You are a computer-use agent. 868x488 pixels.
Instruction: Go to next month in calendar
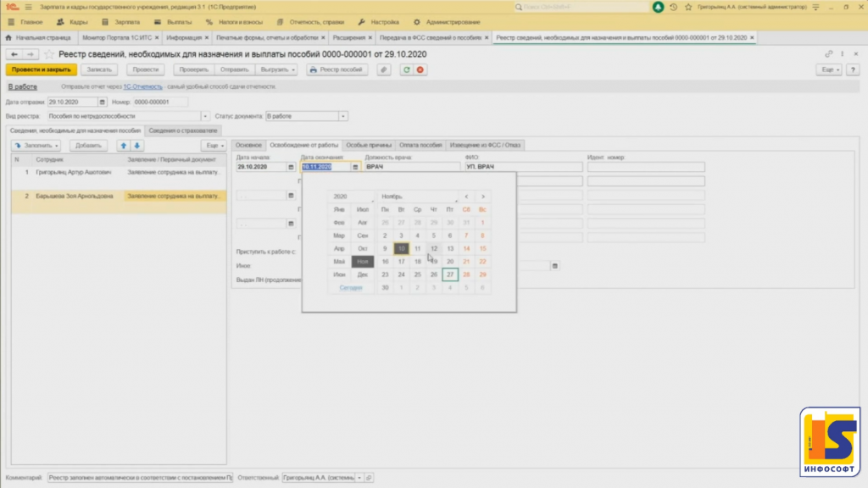(483, 197)
